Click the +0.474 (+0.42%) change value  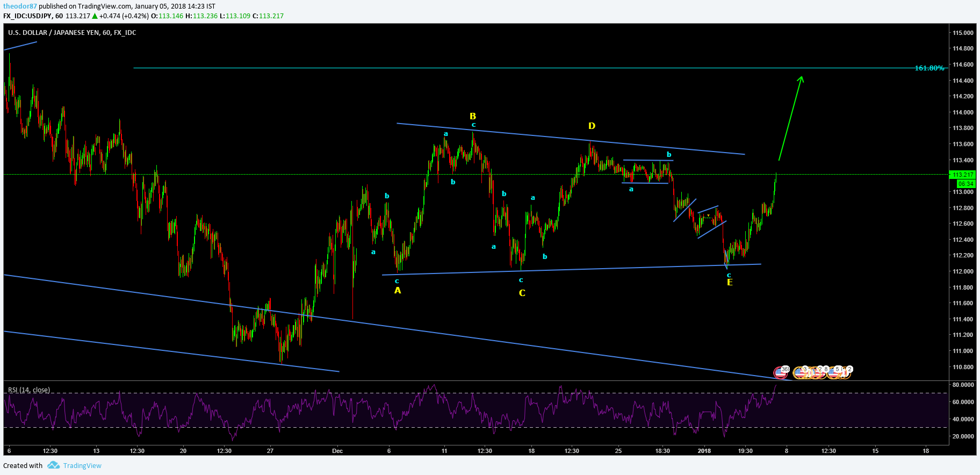click(124, 16)
